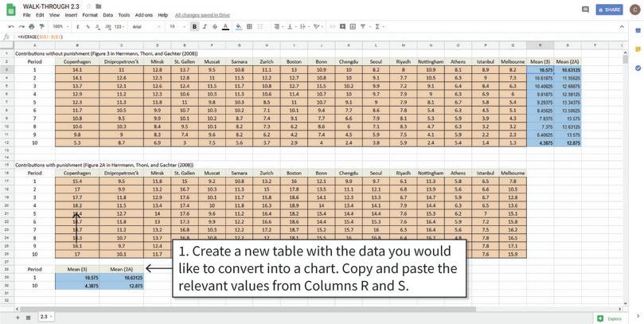
Task: Open the Calendar side panel icon
Action: [x=638, y=31]
